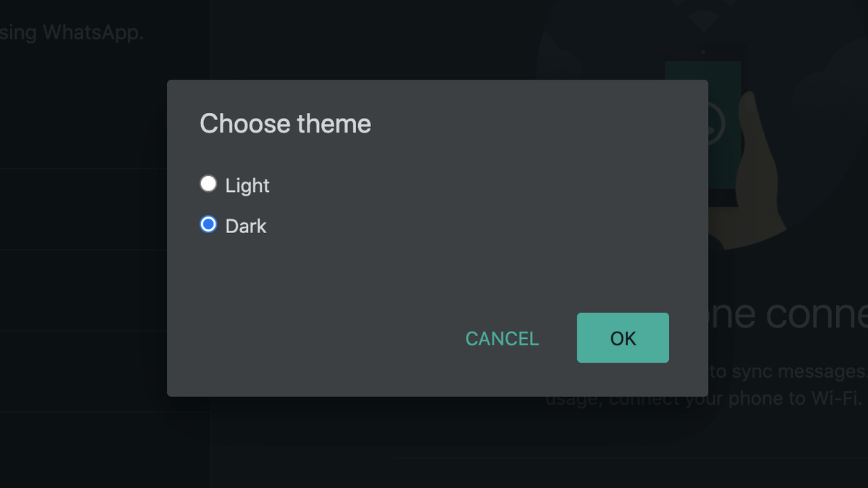Viewport: 868px width, 488px height.
Task: Confirm theme choice with OK
Action: (623, 337)
